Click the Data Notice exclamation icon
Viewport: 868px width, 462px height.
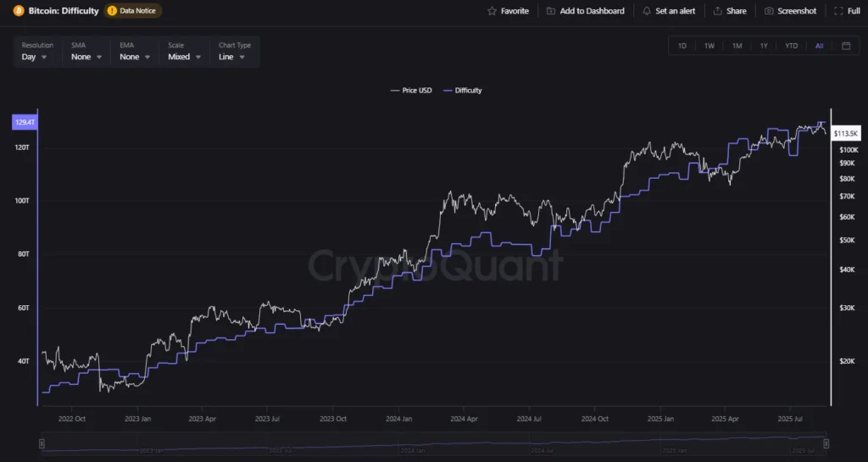(x=112, y=10)
